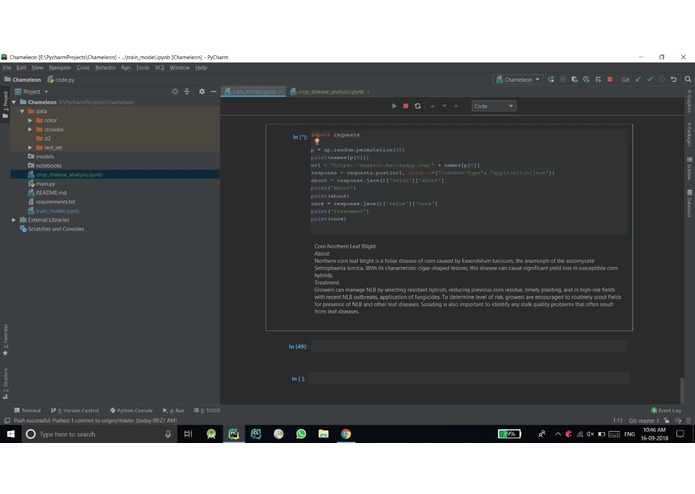Screen dimensions: 695x494
Task: Commit changes with green checkmark icon
Action: point(650,79)
